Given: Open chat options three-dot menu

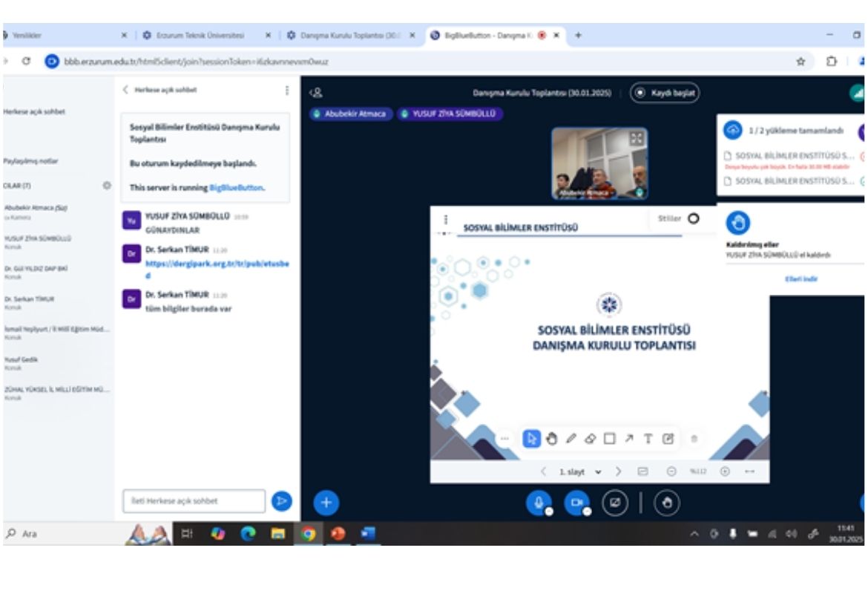Looking at the screenshot, I should click(287, 90).
